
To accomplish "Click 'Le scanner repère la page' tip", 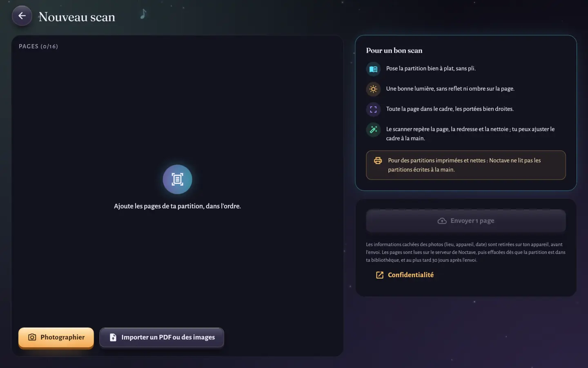I will 470,134.
